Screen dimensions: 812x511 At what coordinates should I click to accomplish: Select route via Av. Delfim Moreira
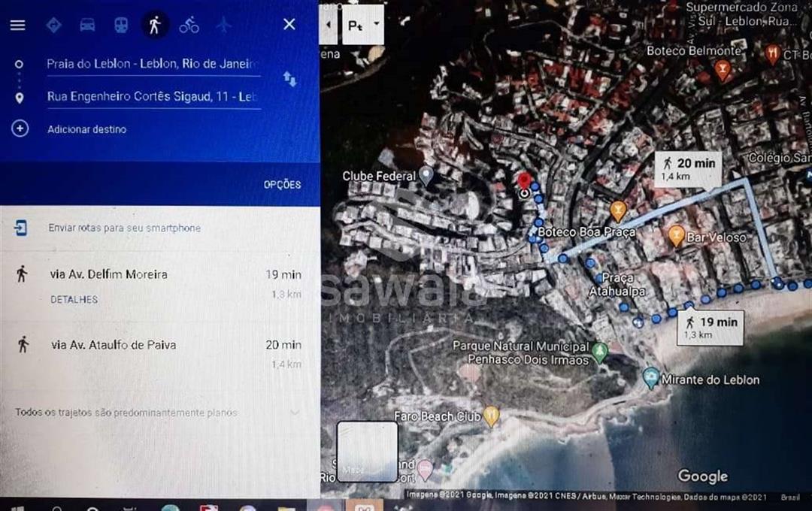click(160, 284)
